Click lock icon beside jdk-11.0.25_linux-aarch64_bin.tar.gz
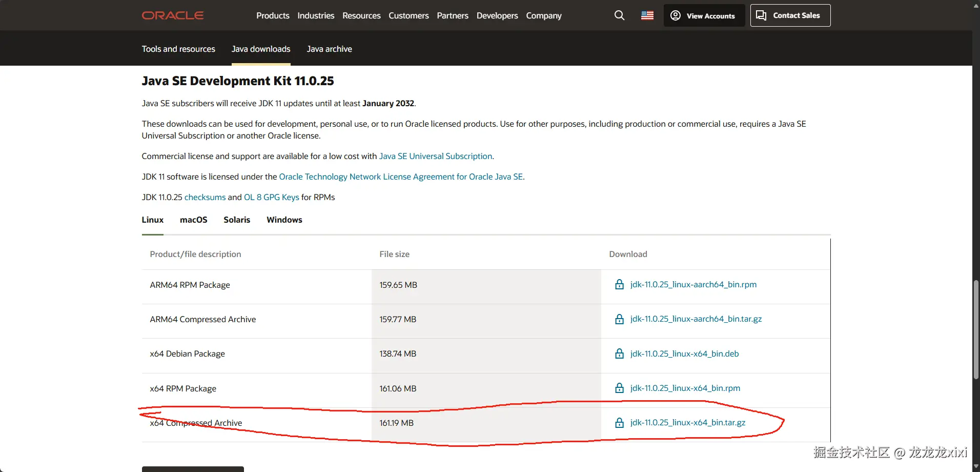Screen dimensions: 980x472 pos(619,319)
